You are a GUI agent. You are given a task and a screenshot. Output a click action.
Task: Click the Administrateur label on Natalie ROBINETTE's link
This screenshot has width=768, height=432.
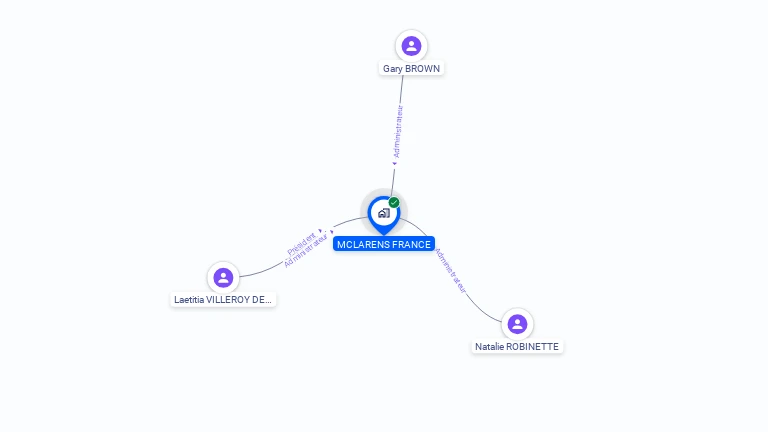point(451,271)
